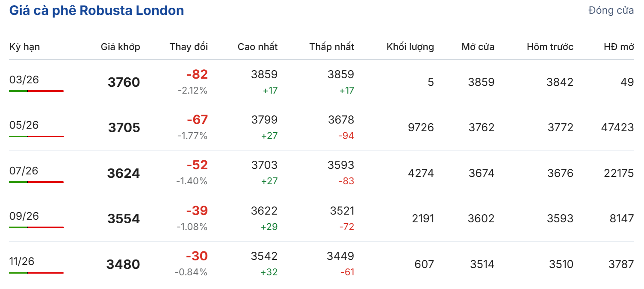This screenshot has height=289, width=644.
Task: Click the "Kỳ hạn" column header
Action: pyautogui.click(x=24, y=47)
